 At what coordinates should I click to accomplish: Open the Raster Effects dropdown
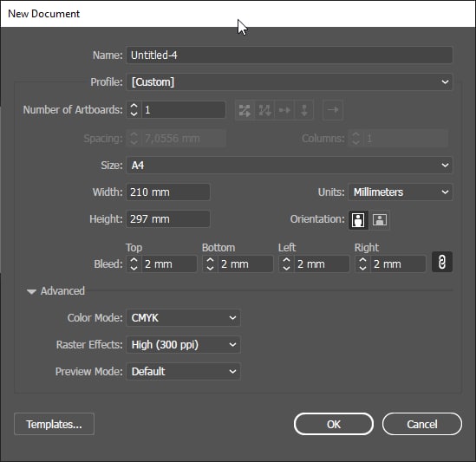(183, 344)
